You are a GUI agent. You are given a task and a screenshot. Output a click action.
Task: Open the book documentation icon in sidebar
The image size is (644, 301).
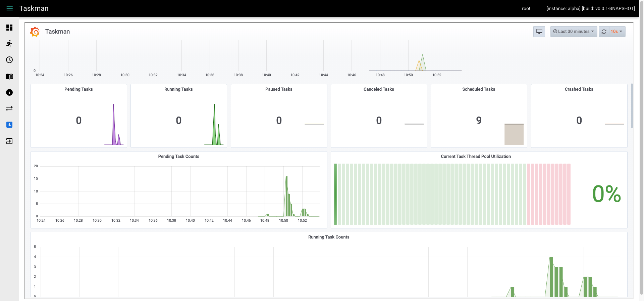pos(9,77)
